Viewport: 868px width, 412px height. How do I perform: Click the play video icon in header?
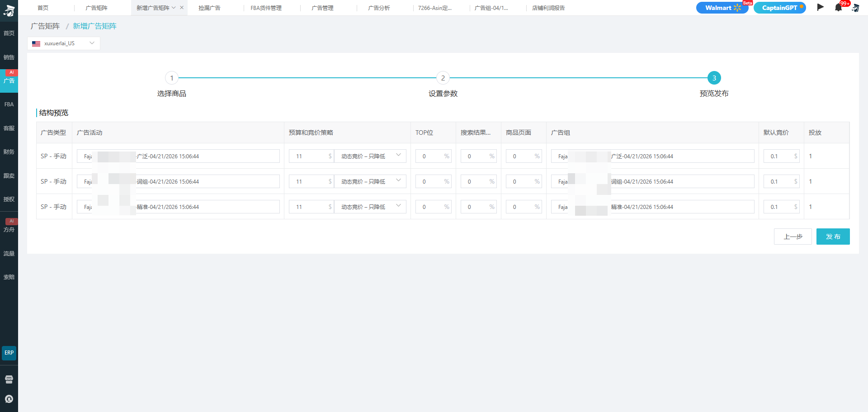[820, 7]
